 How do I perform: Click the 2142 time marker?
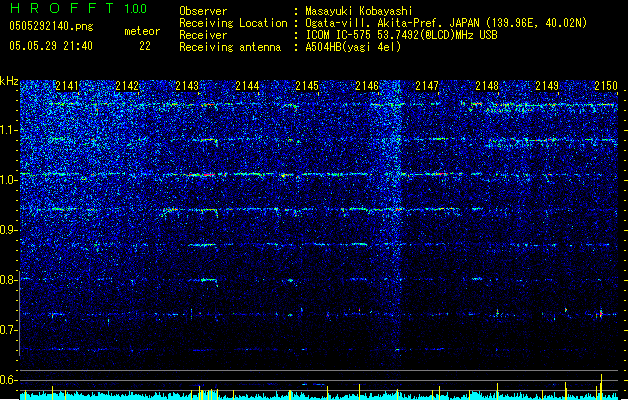(x=127, y=86)
